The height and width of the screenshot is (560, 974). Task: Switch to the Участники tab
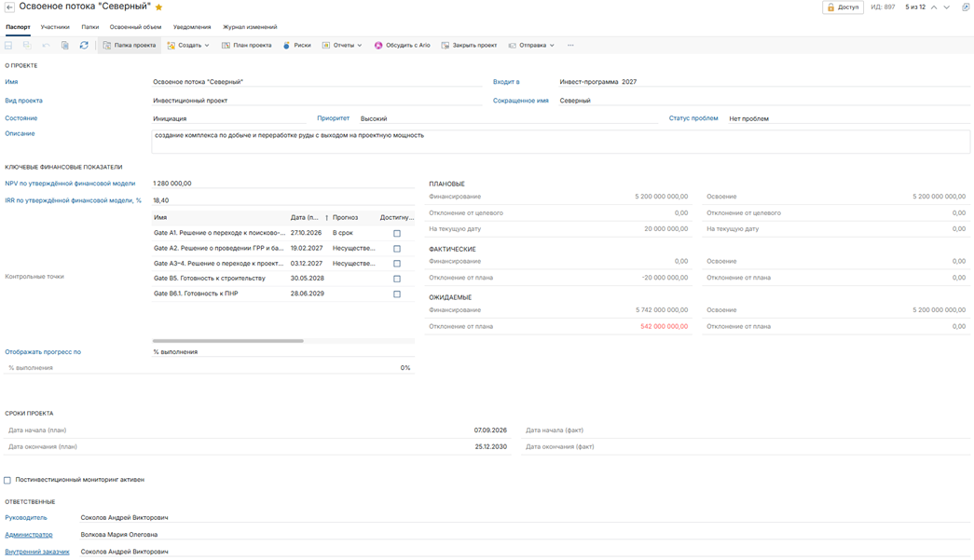click(55, 27)
